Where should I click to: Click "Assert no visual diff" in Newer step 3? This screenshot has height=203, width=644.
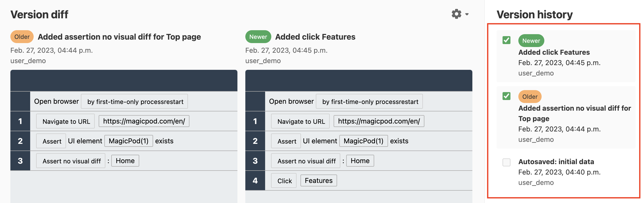click(306, 161)
